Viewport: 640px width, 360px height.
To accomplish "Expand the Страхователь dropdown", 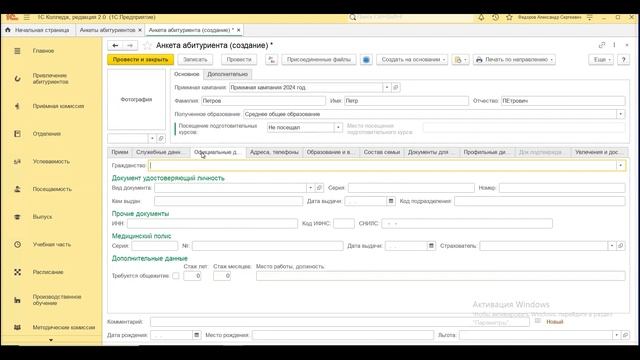I will click(x=611, y=246).
